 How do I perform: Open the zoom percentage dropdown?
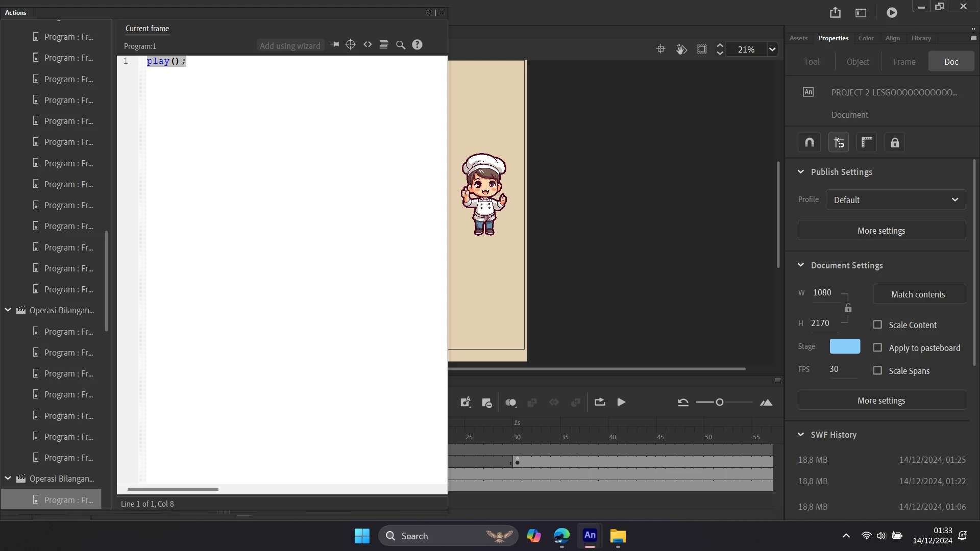point(772,49)
